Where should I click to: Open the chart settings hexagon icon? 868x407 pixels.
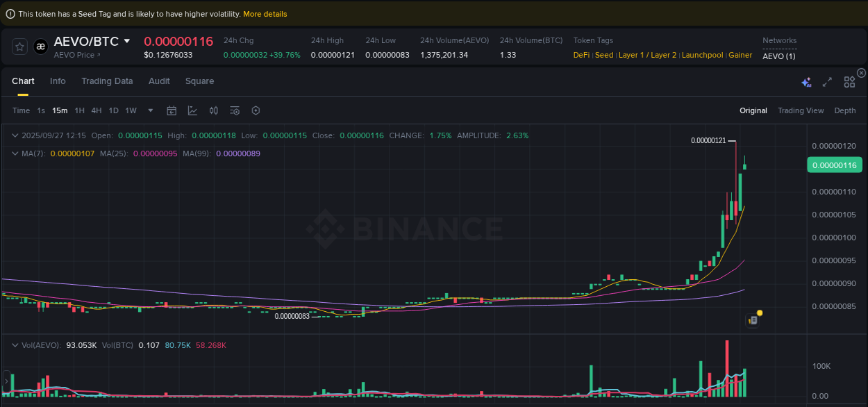coord(255,110)
